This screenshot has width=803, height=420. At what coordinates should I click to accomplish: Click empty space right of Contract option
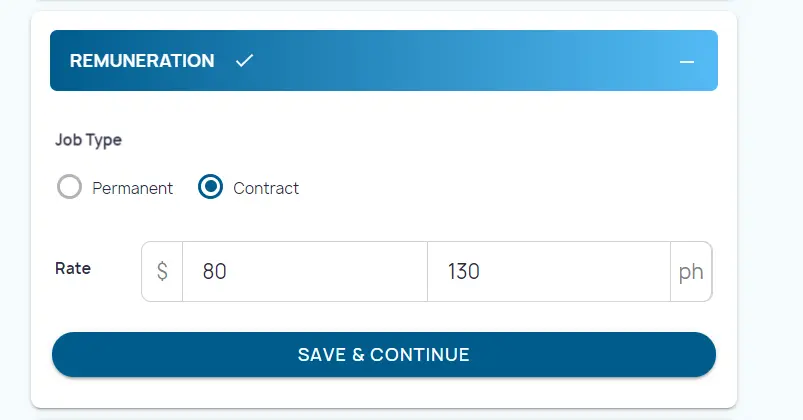(x=500, y=188)
